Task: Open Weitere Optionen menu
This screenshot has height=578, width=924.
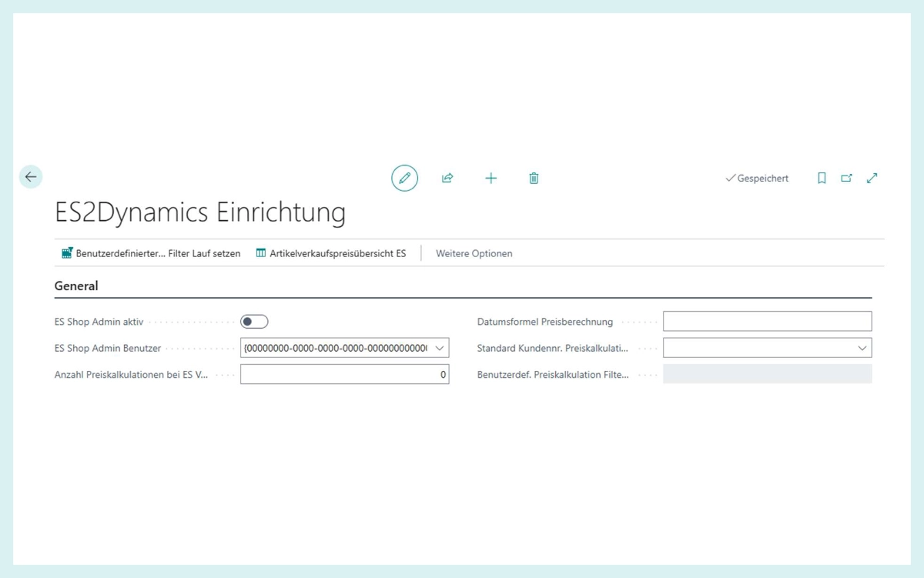Action: point(474,253)
